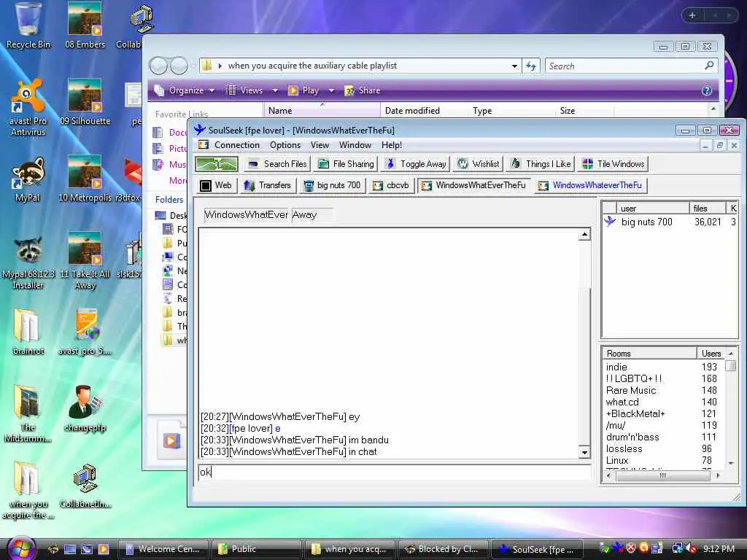Select the Mypal 68.12.3 Installer icon

(28, 262)
